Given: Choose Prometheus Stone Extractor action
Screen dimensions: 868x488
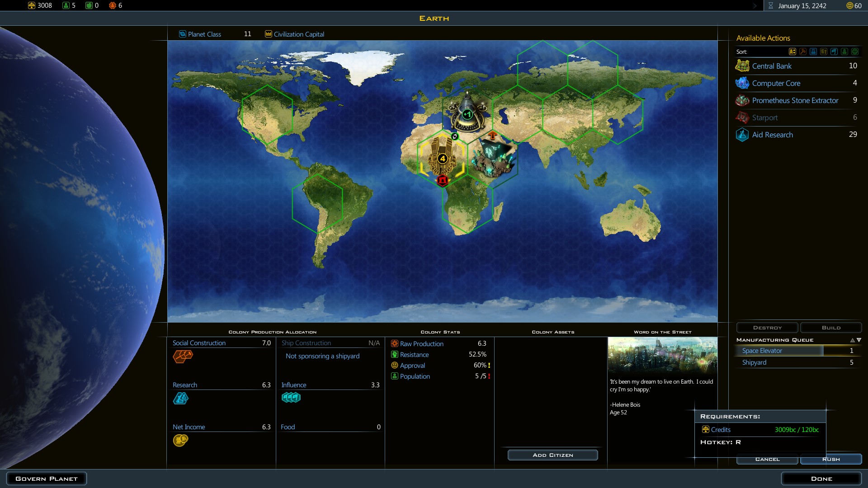Looking at the screenshot, I should [x=795, y=100].
